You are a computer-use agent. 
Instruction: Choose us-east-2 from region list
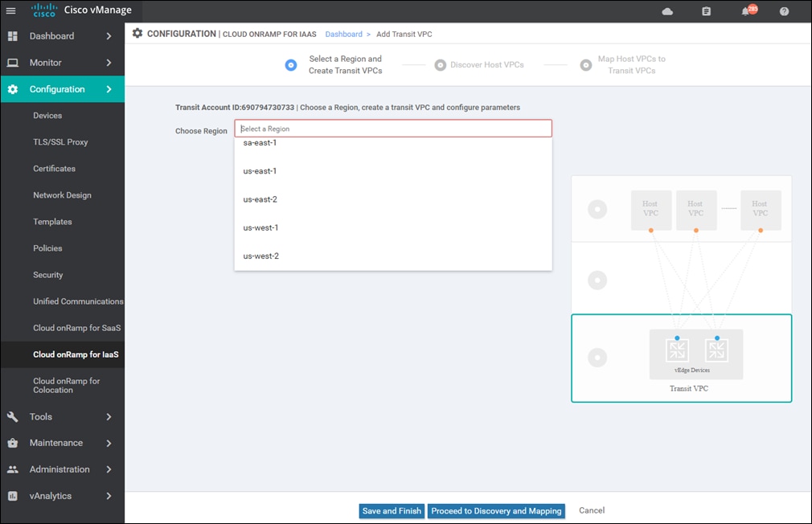(x=393, y=199)
